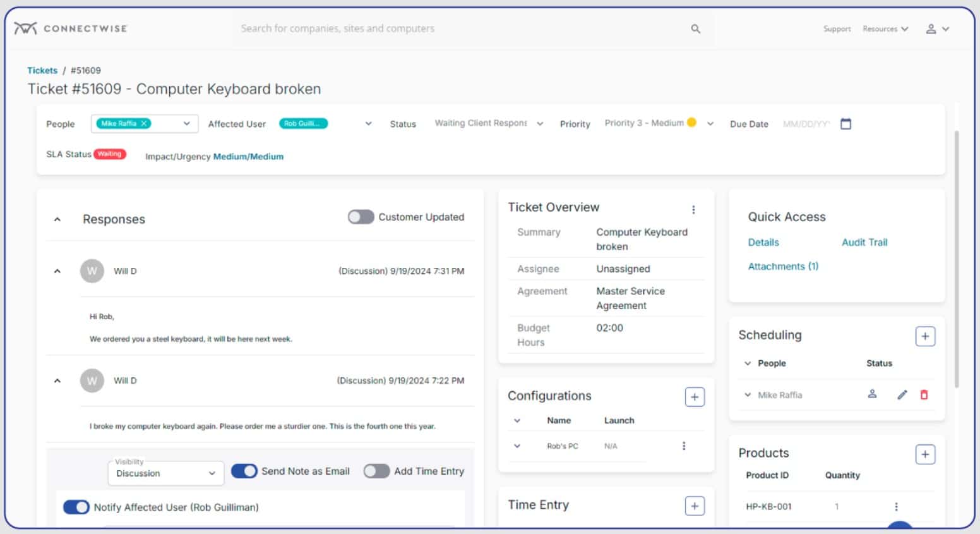The width and height of the screenshot is (980, 534).
Task: Open the Affected User dropdown
Action: [368, 124]
